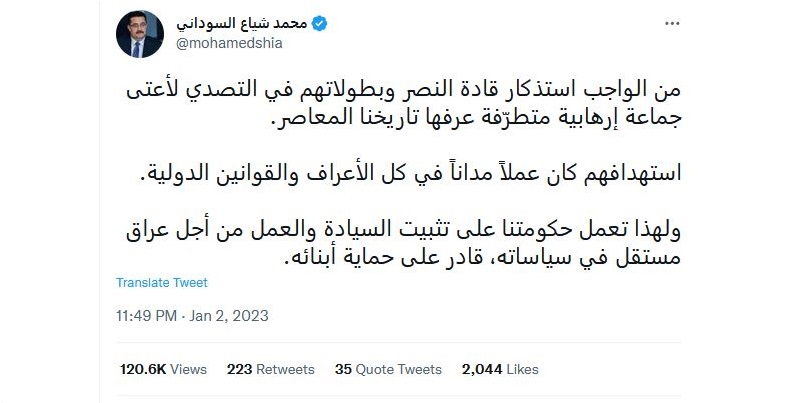Click the 223 retweet count number
The width and height of the screenshot is (800, 403).
(x=238, y=369)
